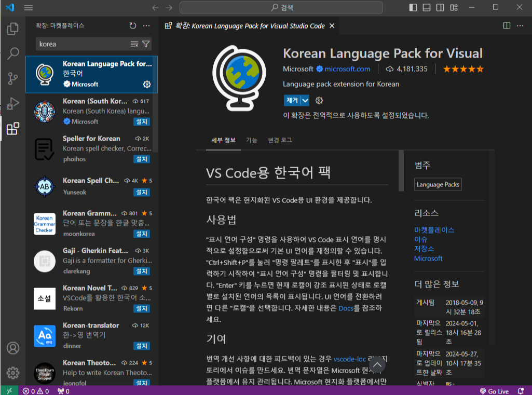Screen dimensions: 532x395
Task: Open gear on Korean Language Pack list item
Action: [x=146, y=84]
